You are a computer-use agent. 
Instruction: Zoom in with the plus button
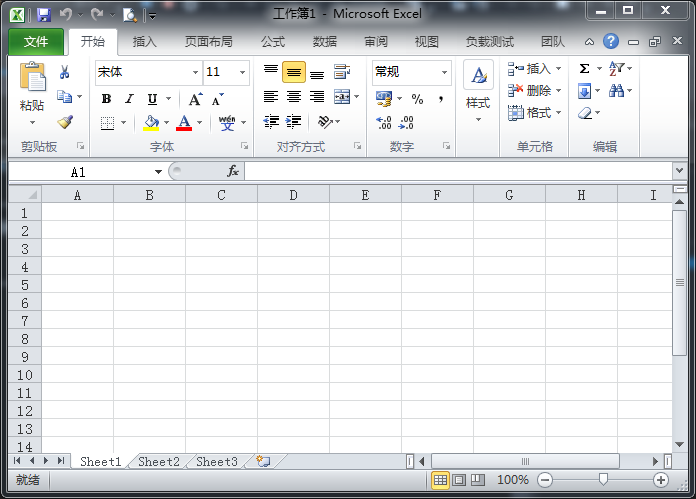[x=661, y=480]
